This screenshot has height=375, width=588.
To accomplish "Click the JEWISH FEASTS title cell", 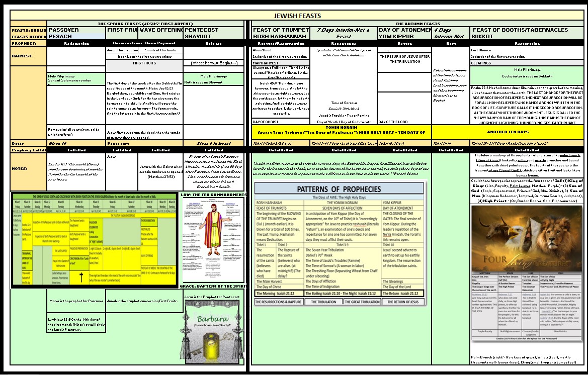I will click(x=297, y=16).
